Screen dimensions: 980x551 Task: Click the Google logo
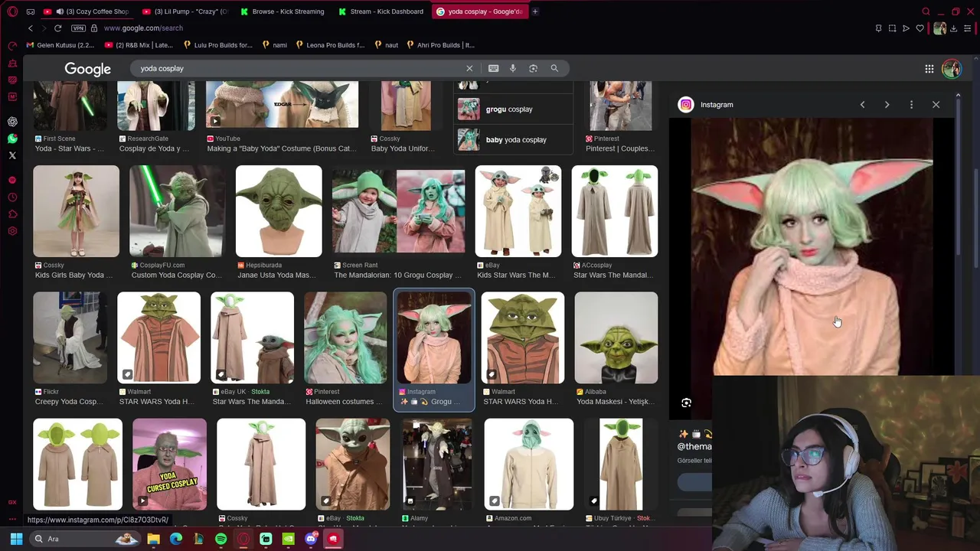click(x=87, y=69)
